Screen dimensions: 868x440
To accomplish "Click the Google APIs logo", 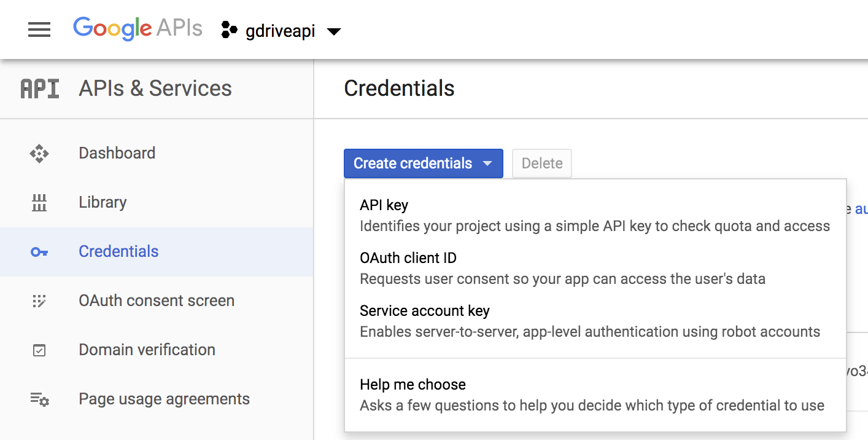I will pyautogui.click(x=138, y=29).
